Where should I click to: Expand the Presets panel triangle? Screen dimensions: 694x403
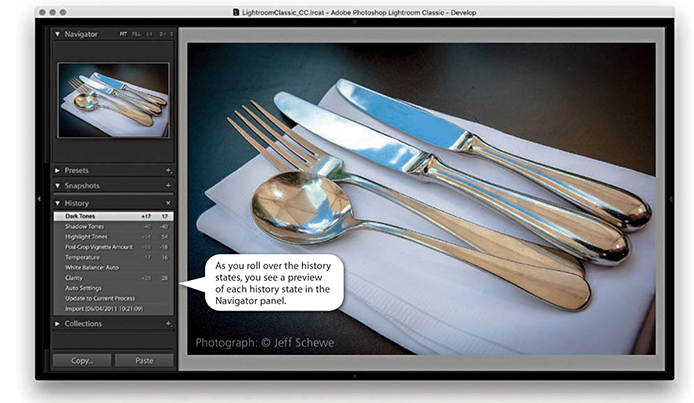(x=58, y=170)
